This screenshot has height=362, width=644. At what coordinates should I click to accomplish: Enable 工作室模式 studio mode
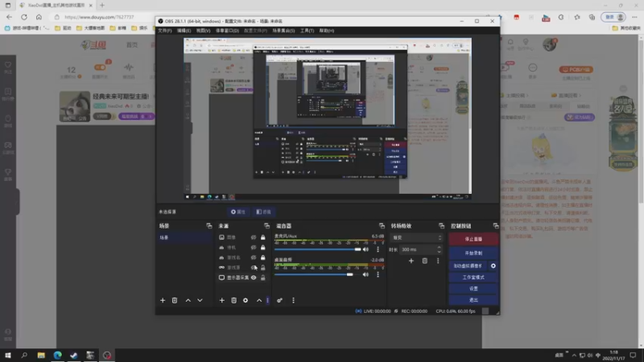click(x=473, y=278)
